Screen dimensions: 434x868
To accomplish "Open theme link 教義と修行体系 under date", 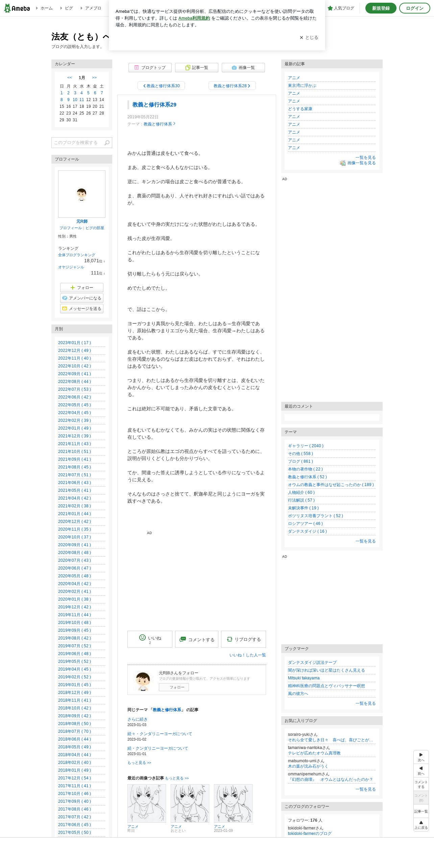I will [159, 124].
